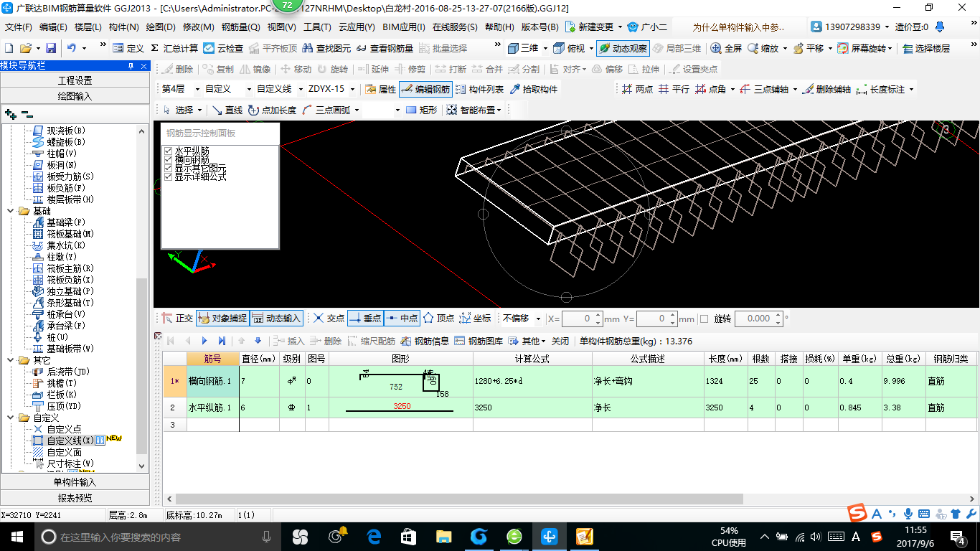980x551 pixels.
Task: Activate 动态观察 dynamic orbit view
Action: pos(623,48)
